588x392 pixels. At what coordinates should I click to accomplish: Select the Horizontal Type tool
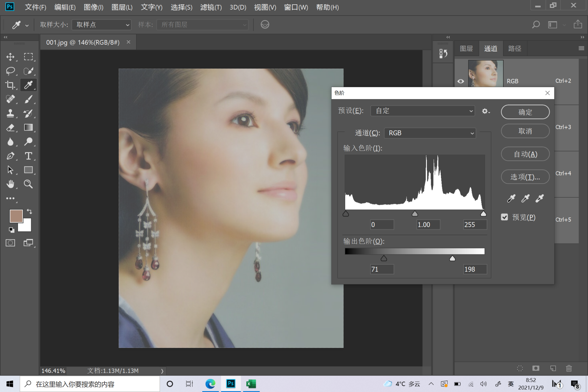click(28, 156)
